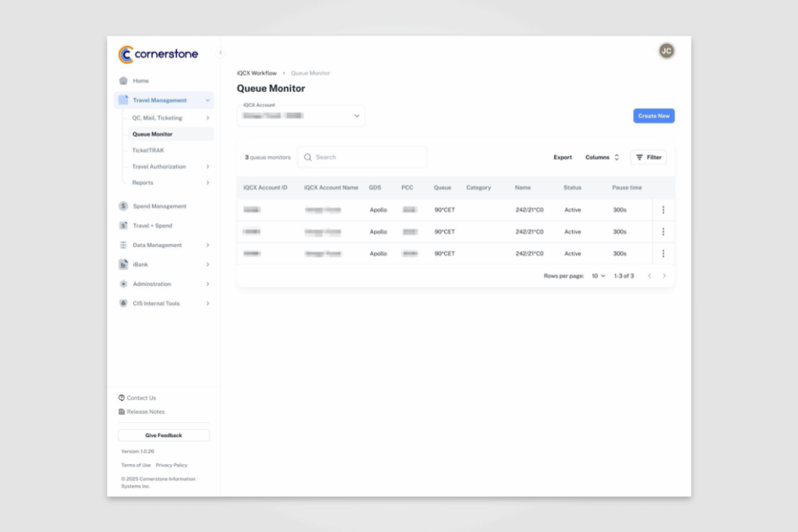Viewport: 798px width, 532px height.
Task: Expand QC, Mail, Ticketing submenu
Action: (207, 118)
